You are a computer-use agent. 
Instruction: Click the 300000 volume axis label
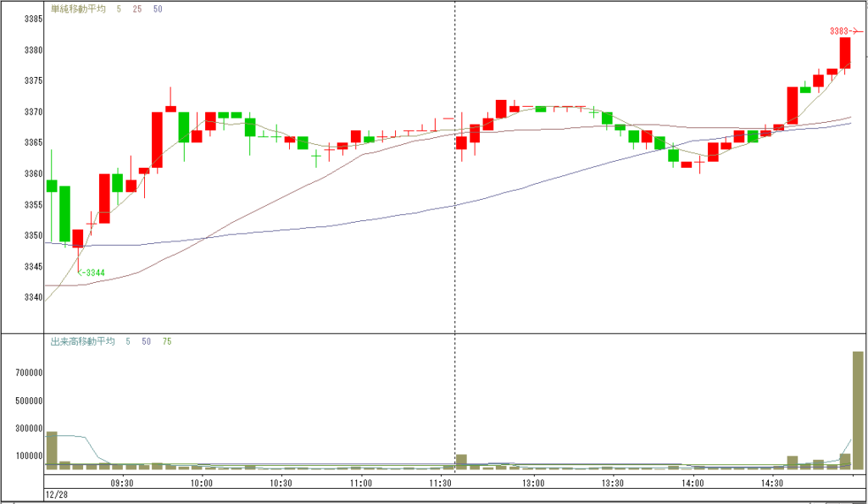tap(29, 429)
